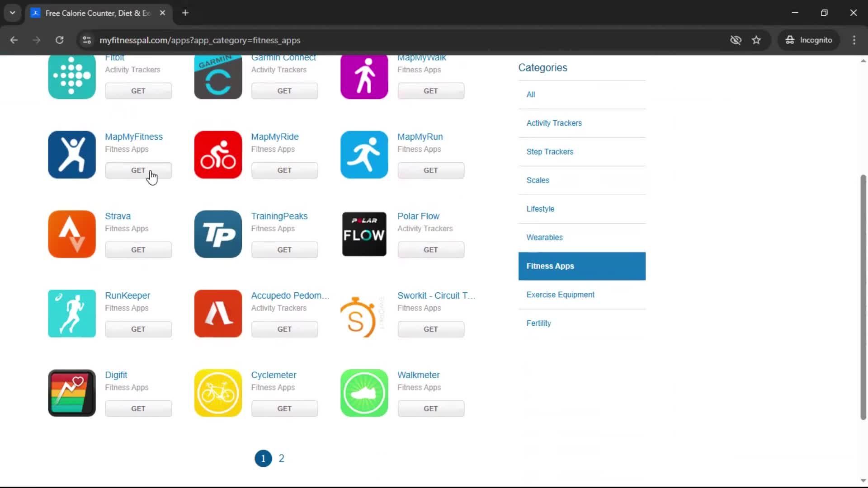Viewport: 868px width, 488px height.
Task: Open Chrome three-dot menu
Action: [x=854, y=40]
